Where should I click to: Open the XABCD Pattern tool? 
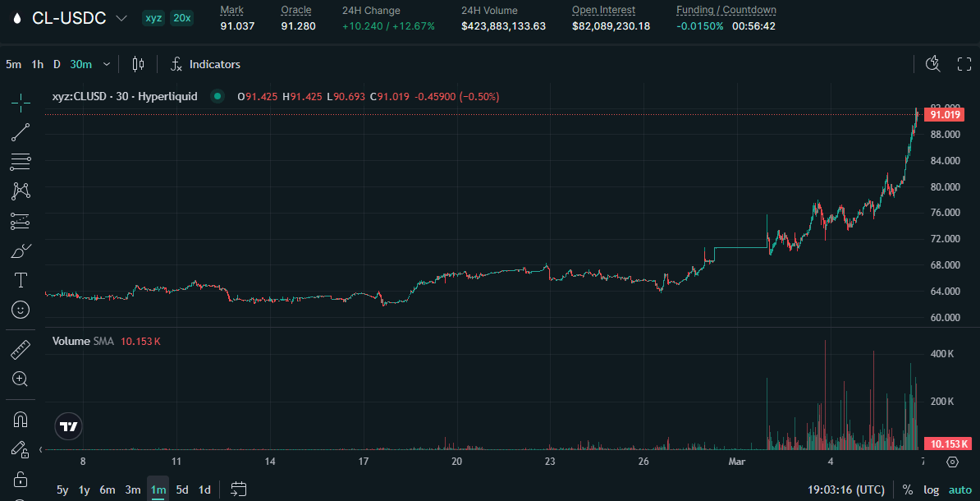pos(20,191)
